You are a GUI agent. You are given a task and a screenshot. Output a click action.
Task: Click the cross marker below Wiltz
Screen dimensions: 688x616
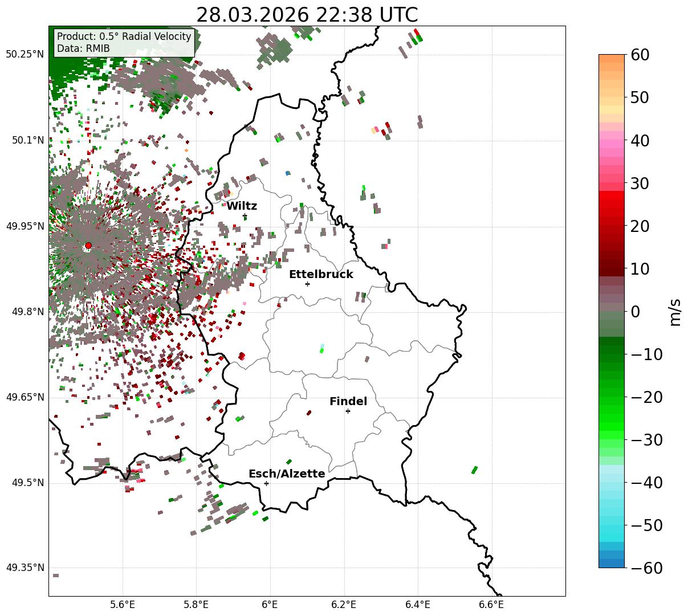coord(245,217)
